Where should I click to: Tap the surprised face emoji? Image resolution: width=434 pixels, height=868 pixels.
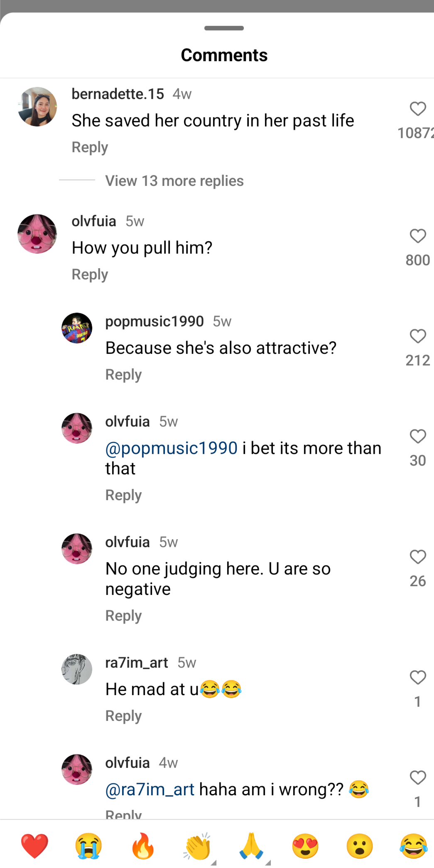(x=360, y=846)
